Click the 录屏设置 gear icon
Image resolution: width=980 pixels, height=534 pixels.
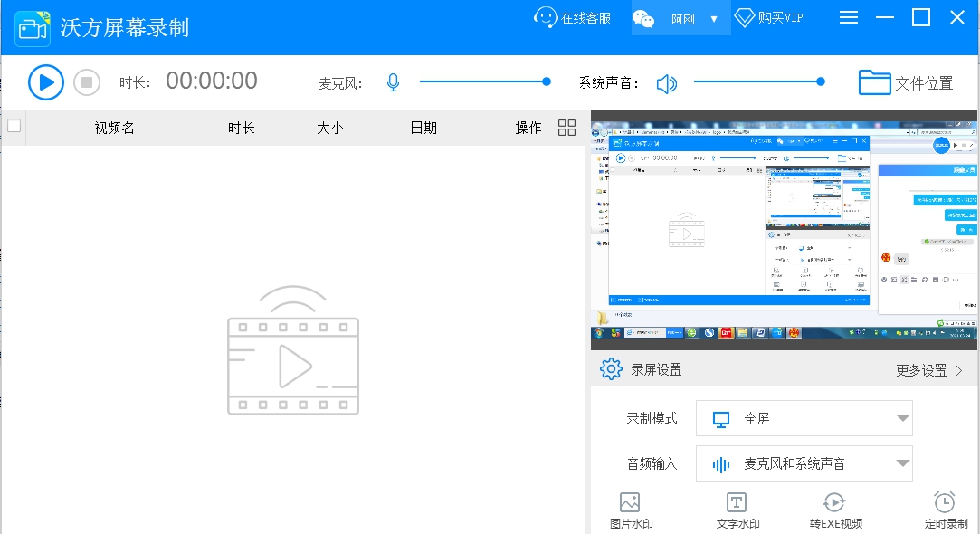pos(612,368)
